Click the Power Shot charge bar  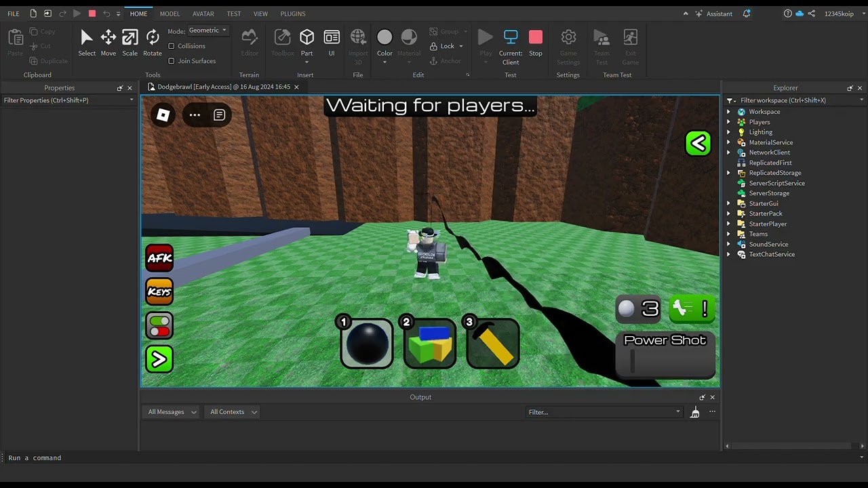pos(665,361)
